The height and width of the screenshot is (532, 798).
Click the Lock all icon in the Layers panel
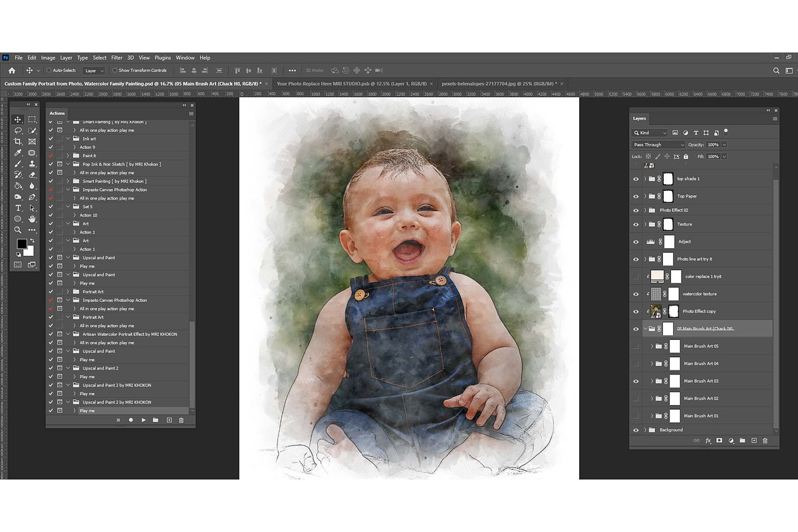point(686,156)
